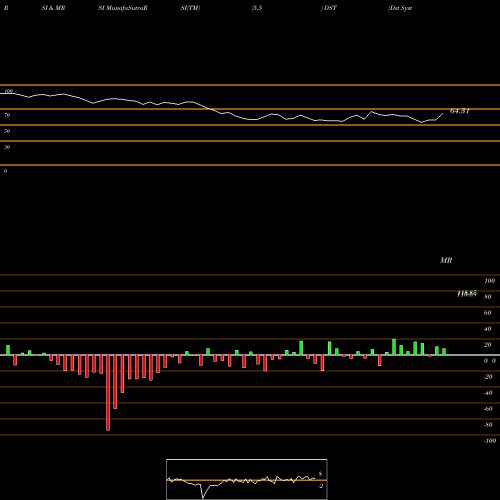Click the 40 label on MR axis
This screenshot has height=500, width=500.
pyautogui.click(x=488, y=329)
